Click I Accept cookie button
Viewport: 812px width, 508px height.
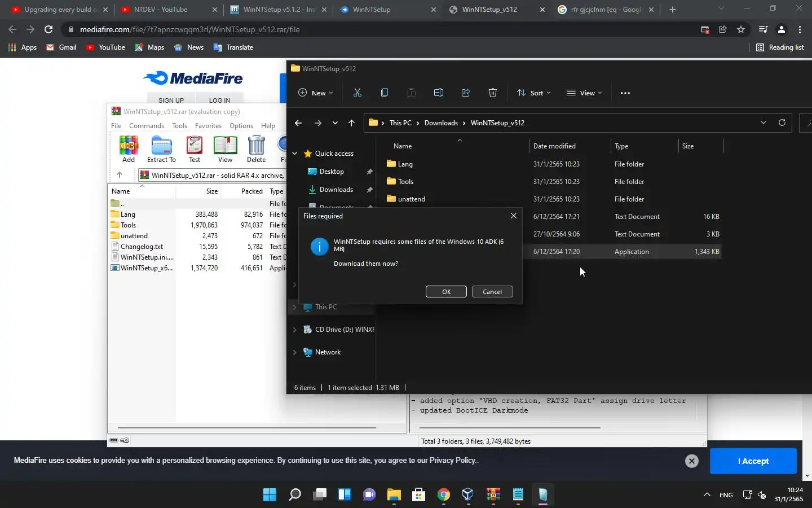point(753,461)
